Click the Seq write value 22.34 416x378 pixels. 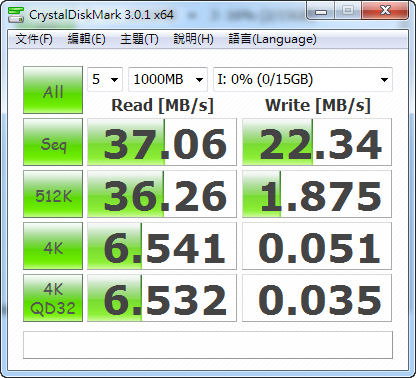(x=317, y=142)
